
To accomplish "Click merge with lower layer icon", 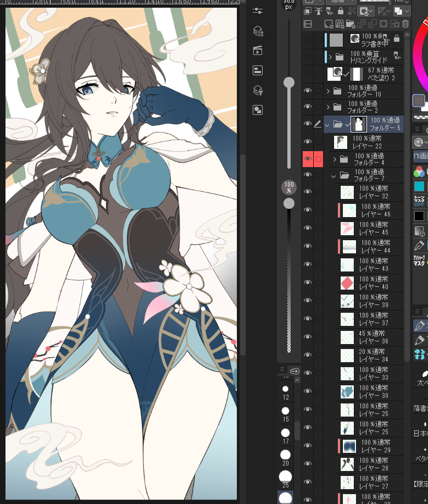I will tap(372, 24).
